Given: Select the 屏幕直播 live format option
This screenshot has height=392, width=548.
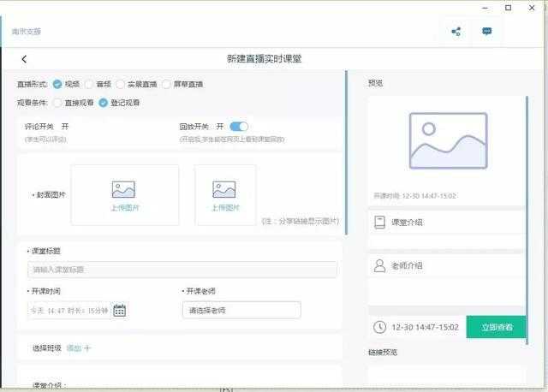Looking at the screenshot, I should click(167, 84).
